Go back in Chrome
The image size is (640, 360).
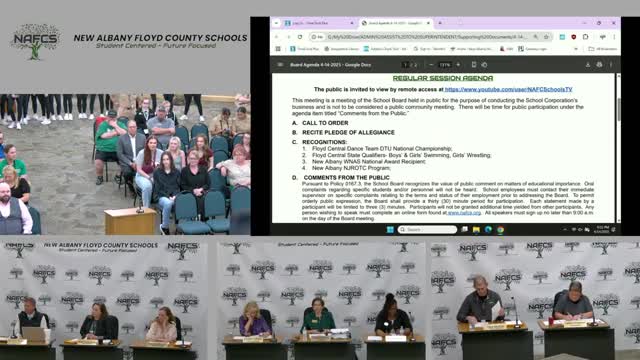(x=277, y=37)
